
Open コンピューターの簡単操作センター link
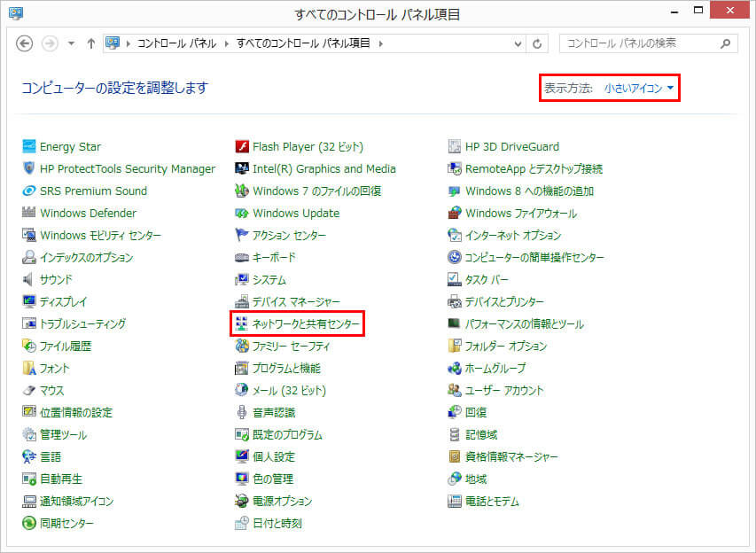tap(534, 258)
